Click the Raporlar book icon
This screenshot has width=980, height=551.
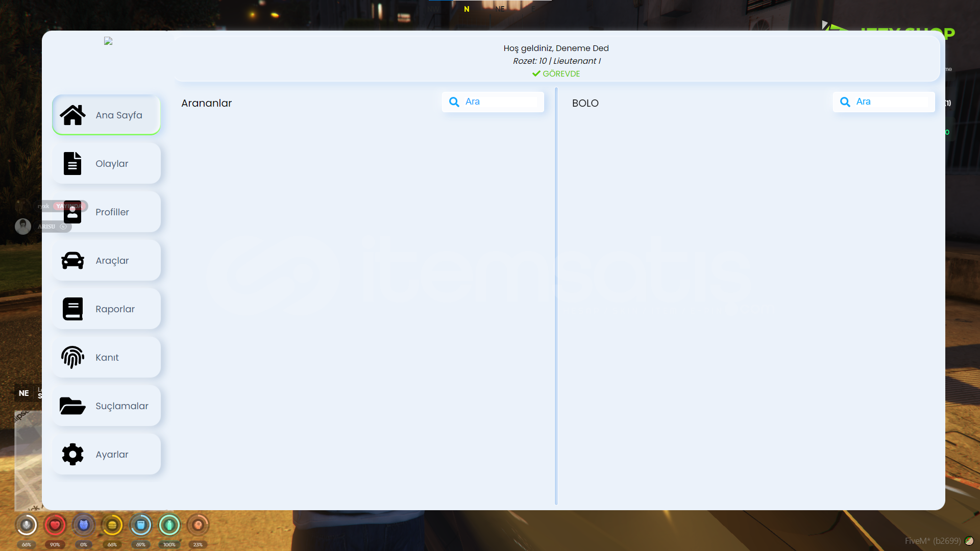[72, 309]
